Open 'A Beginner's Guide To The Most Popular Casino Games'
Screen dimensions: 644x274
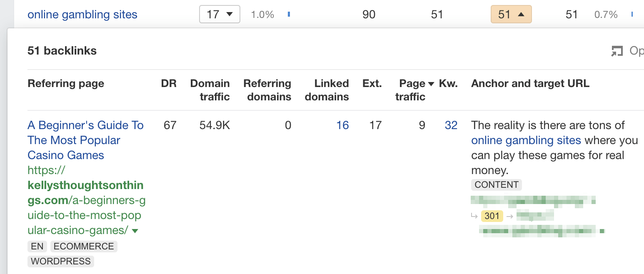pyautogui.click(x=85, y=140)
